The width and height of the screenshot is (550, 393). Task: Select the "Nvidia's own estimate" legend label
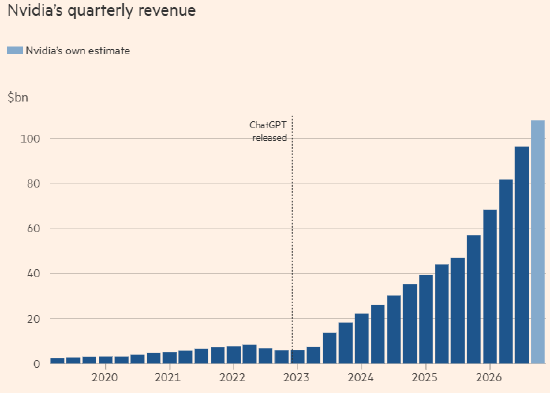78,51
